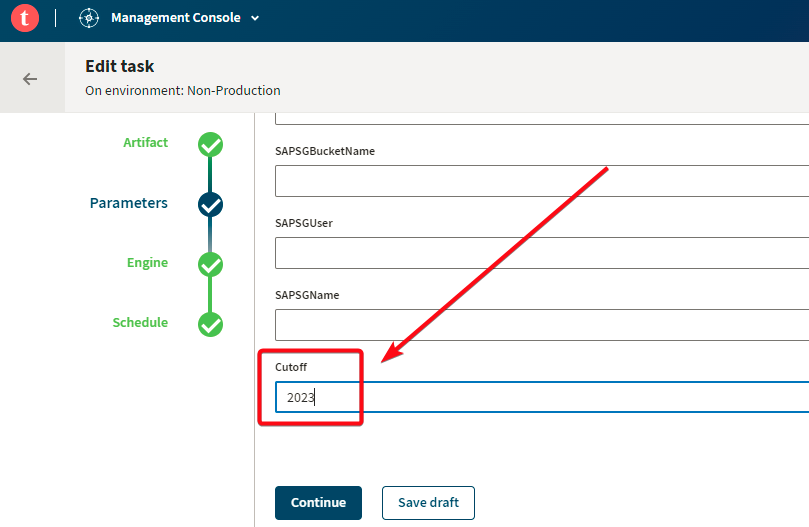
Task: Click the Continue button
Action: point(318,503)
